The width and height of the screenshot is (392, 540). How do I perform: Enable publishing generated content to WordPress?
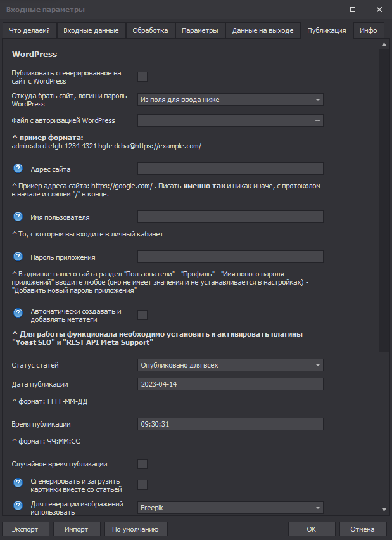point(142,77)
